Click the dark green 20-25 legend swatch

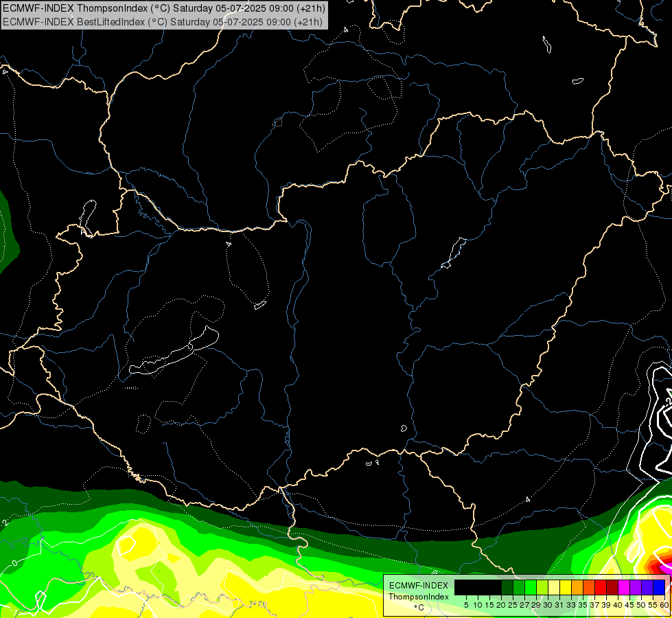click(507, 587)
